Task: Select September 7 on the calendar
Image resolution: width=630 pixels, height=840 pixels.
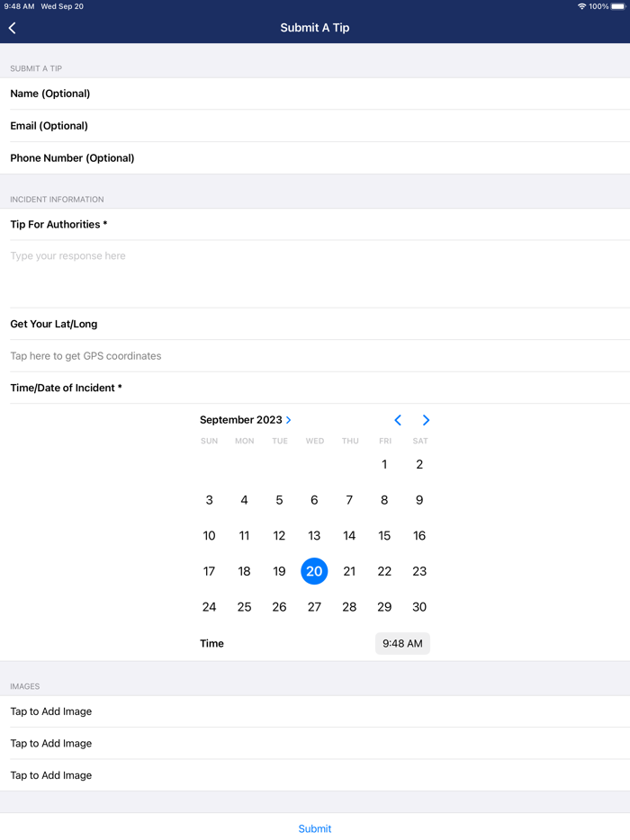Action: [349, 500]
